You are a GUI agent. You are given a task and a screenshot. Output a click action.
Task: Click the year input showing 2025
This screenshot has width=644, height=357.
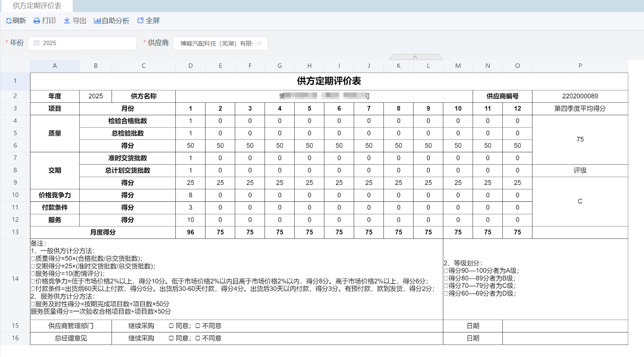(x=82, y=43)
